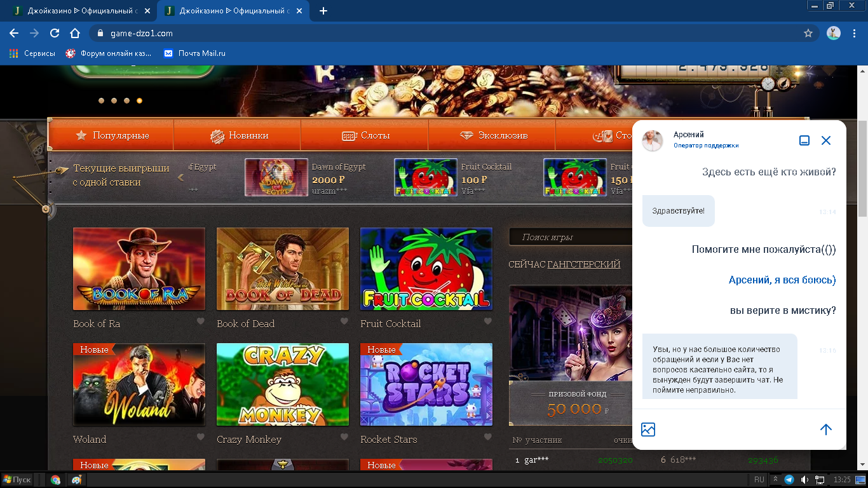Select the Популярные games category
868x488 pixels.
112,135
